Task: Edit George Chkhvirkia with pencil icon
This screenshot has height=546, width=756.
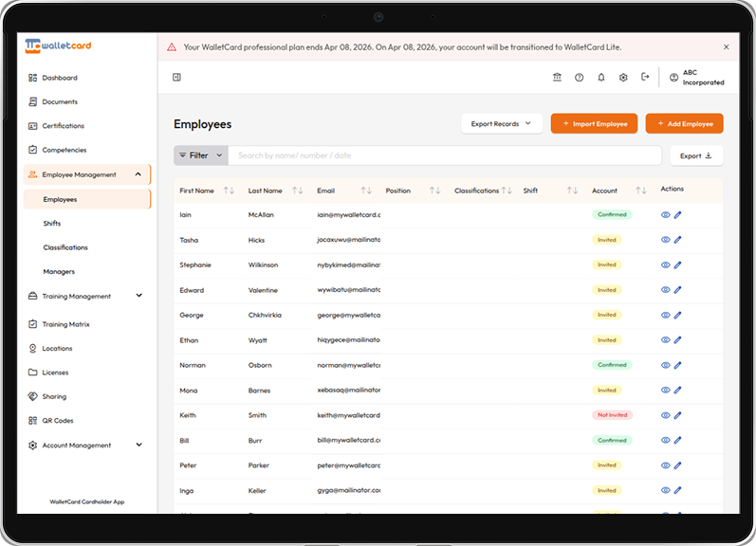Action: [x=677, y=315]
